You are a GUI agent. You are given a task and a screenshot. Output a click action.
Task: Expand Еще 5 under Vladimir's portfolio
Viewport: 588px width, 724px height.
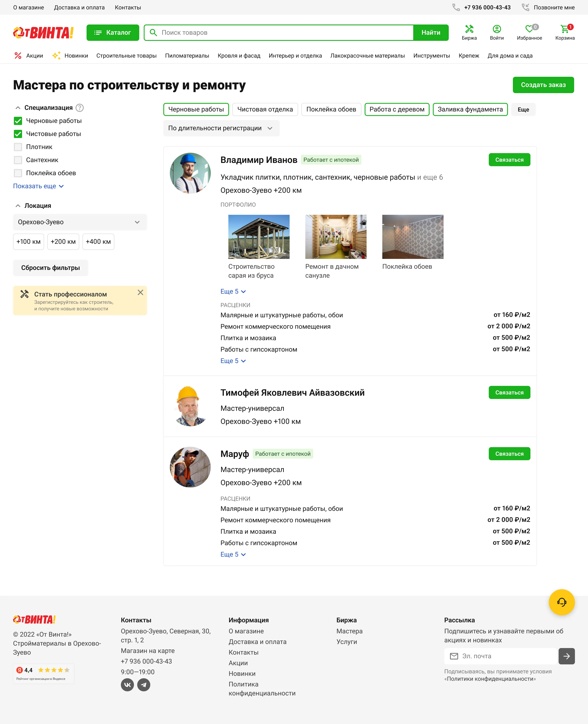pos(233,291)
